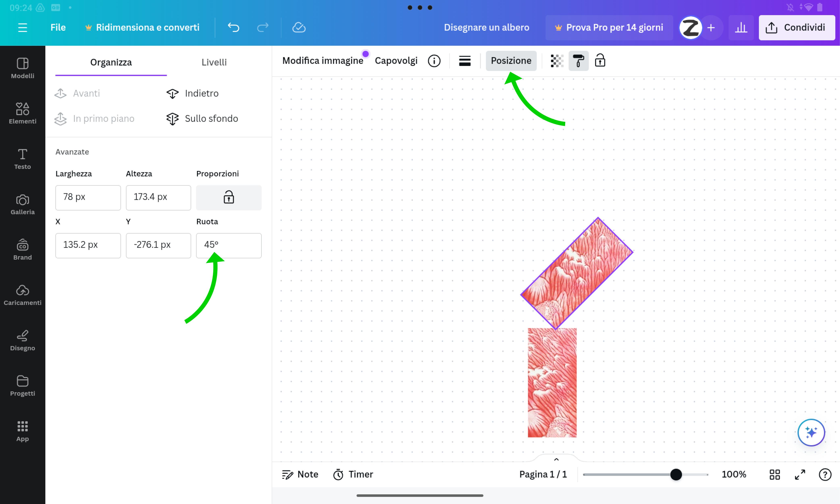Viewport: 840px width, 504px height.
Task: Toggle the copy style paint roller
Action: tap(579, 61)
